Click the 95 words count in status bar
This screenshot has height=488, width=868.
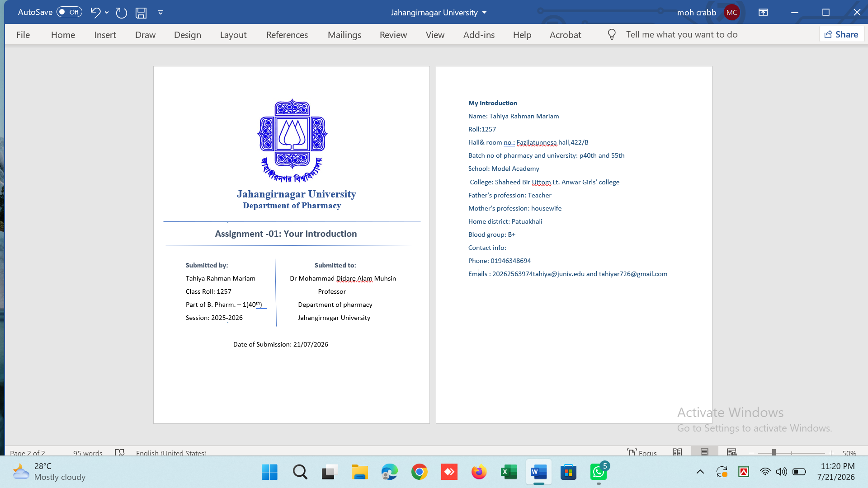click(x=88, y=453)
